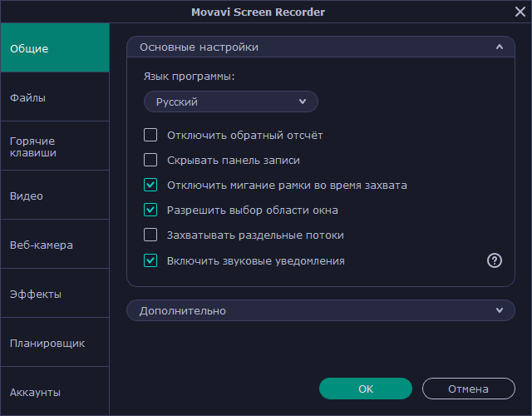This screenshot has width=532, height=416.
Task: Uncheck 'Отключить мигание рамки' checkbox
Action: tap(150, 185)
